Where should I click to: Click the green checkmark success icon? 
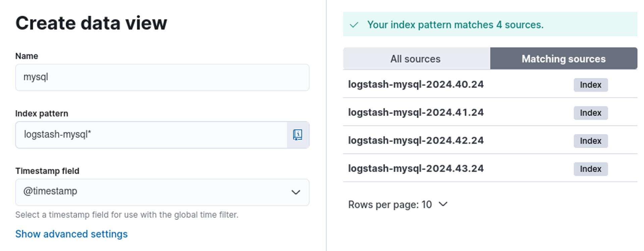coord(354,25)
